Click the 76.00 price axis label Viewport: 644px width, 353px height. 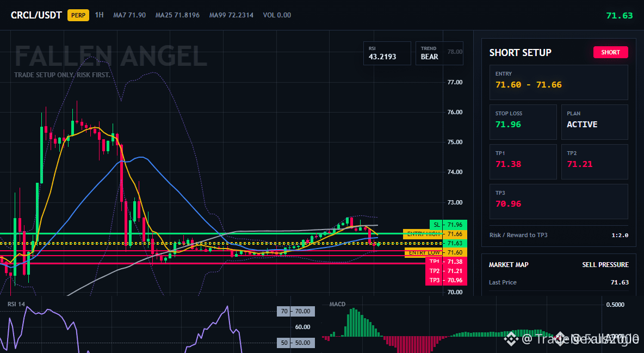[455, 112]
